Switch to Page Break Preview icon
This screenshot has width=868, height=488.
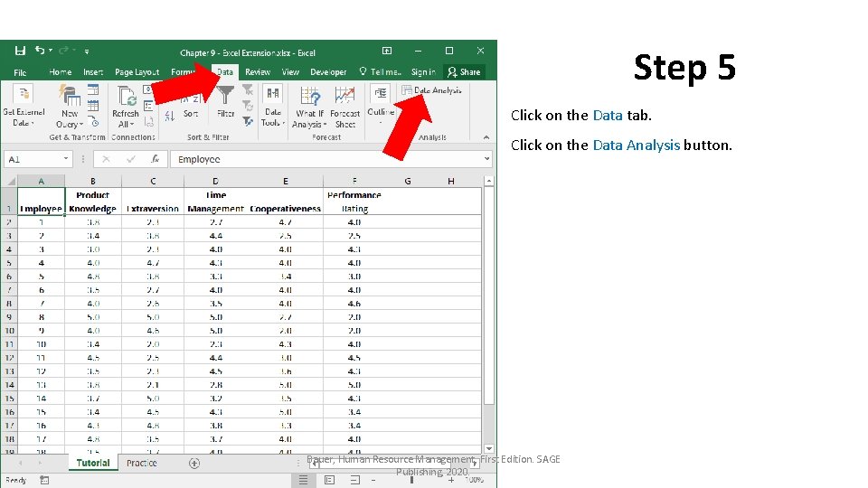tap(354, 480)
